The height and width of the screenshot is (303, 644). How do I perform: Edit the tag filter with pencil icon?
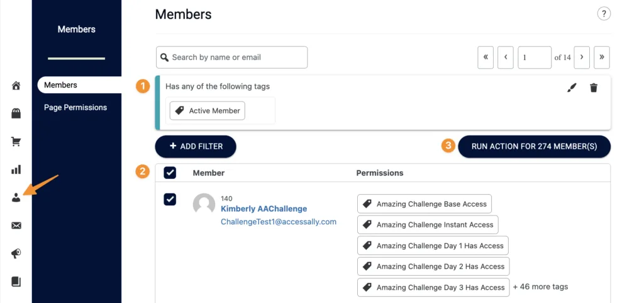571,88
